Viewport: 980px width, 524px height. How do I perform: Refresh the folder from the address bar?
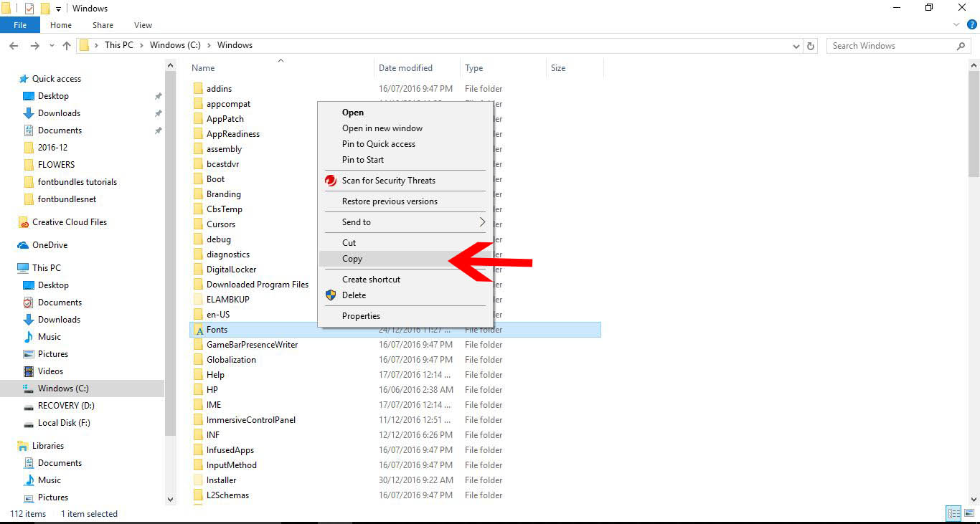pyautogui.click(x=811, y=45)
